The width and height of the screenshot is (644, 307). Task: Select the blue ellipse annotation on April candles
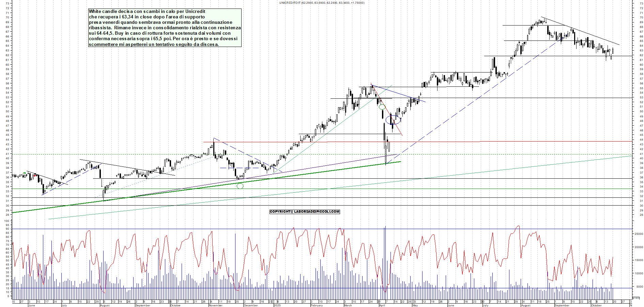pos(393,120)
